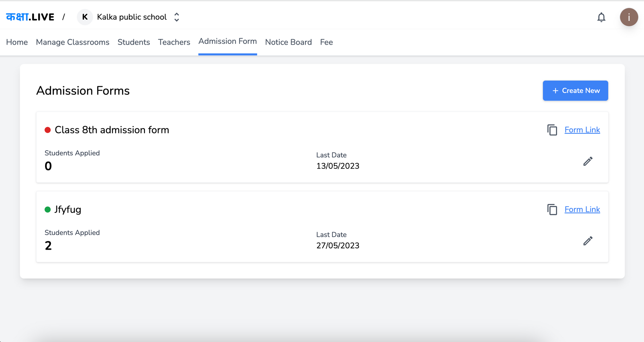
Task: Click Kalka public school name
Action: 132,17
